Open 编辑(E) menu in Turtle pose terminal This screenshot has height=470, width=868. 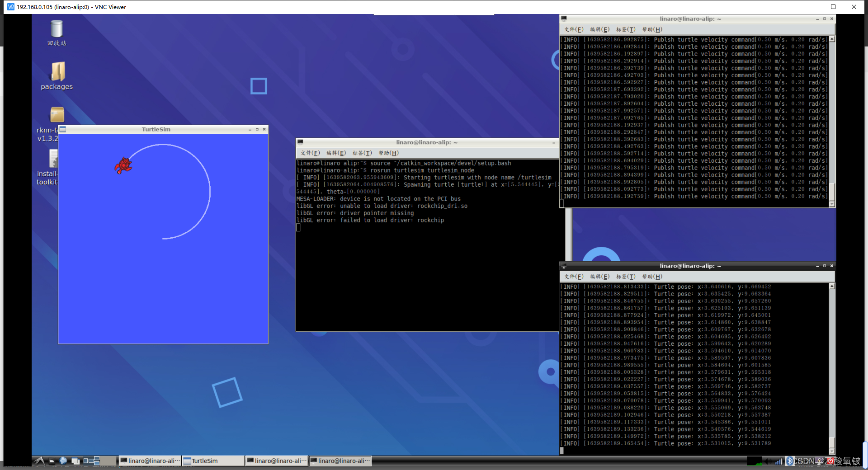point(600,277)
